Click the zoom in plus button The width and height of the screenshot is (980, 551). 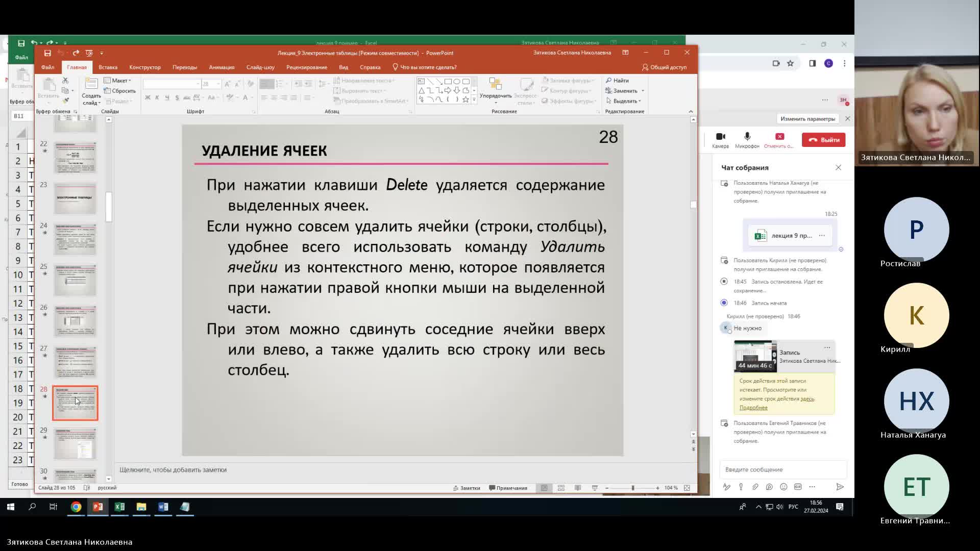pyautogui.click(x=657, y=488)
